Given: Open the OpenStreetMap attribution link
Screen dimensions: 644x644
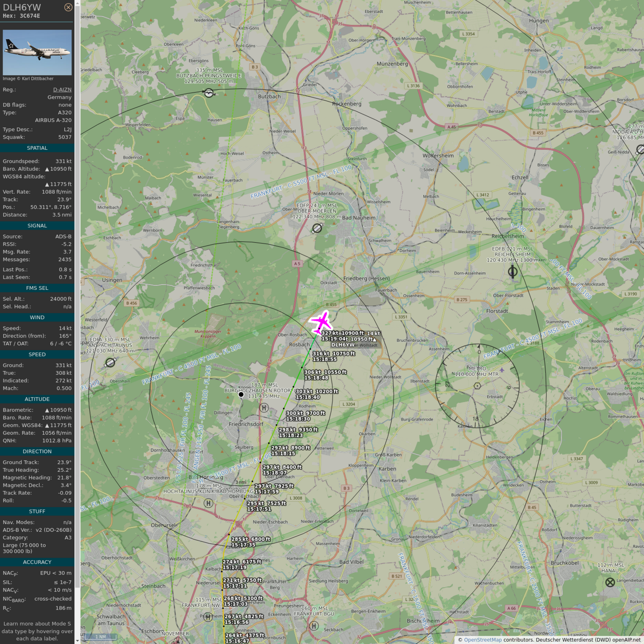Looking at the screenshot, I should point(483,640).
